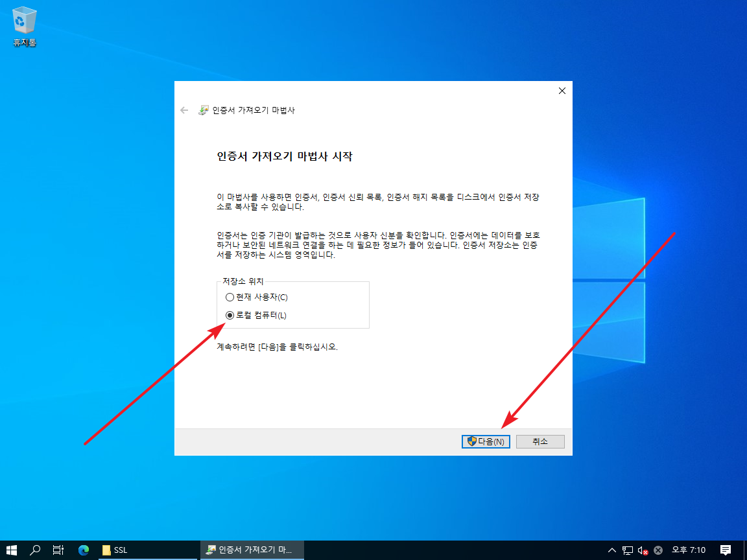747x560 pixels.
Task: Open the clock showing 오후 7:10
Action: pos(689,550)
